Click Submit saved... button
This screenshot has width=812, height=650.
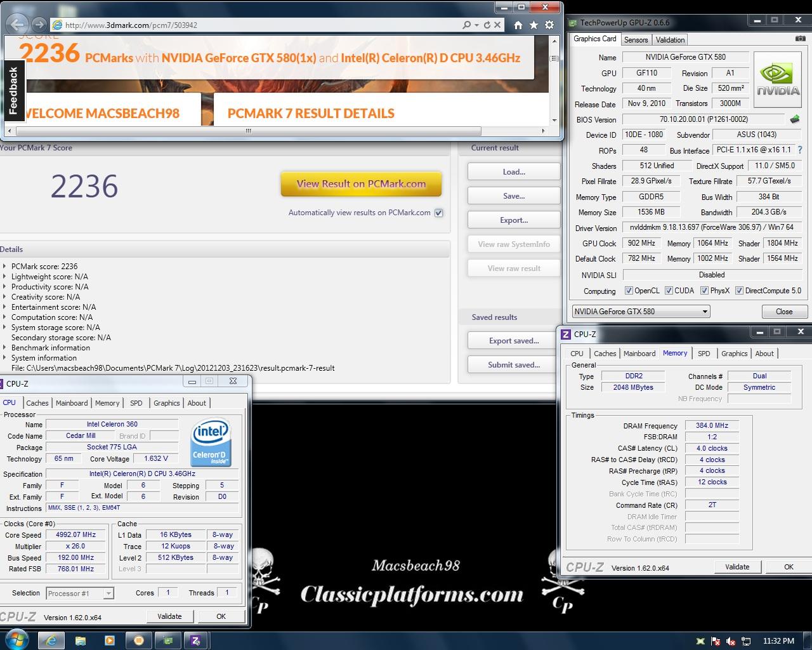(x=514, y=365)
